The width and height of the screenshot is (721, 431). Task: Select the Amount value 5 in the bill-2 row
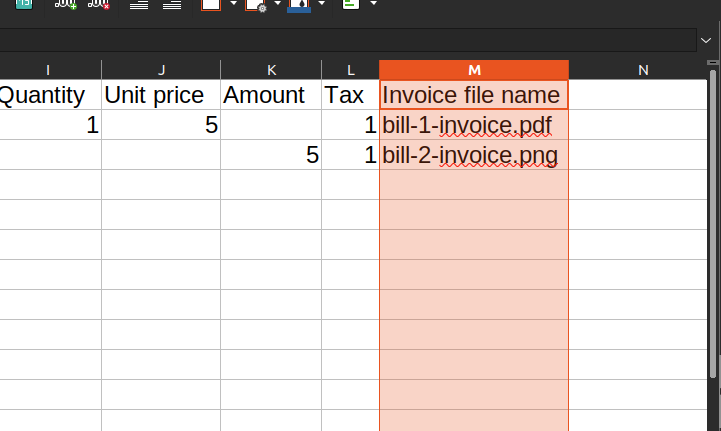coord(271,155)
